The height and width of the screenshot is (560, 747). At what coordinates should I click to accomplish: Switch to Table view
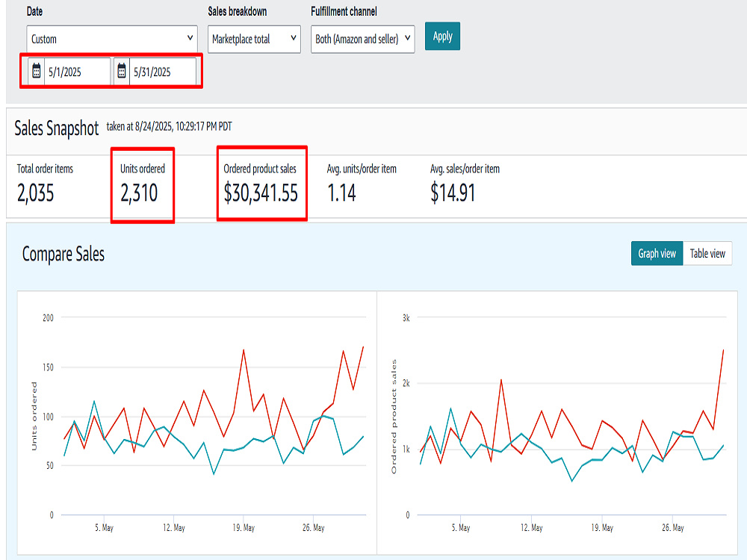tap(707, 253)
